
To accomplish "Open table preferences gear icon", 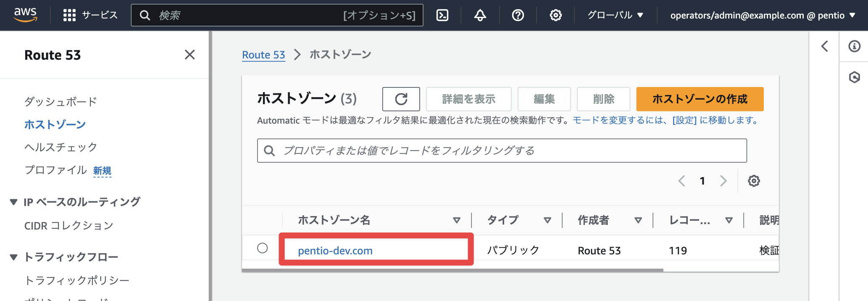I will point(754,181).
